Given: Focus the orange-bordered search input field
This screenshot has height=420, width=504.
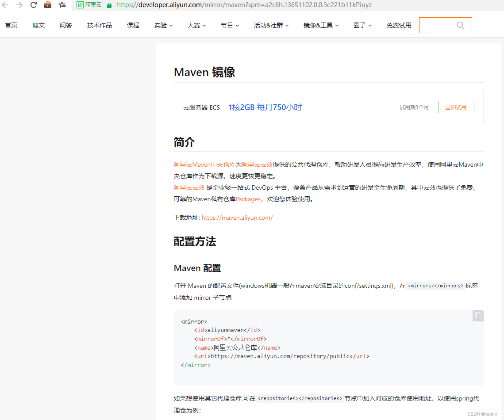Looking at the screenshot, I should [x=446, y=25].
